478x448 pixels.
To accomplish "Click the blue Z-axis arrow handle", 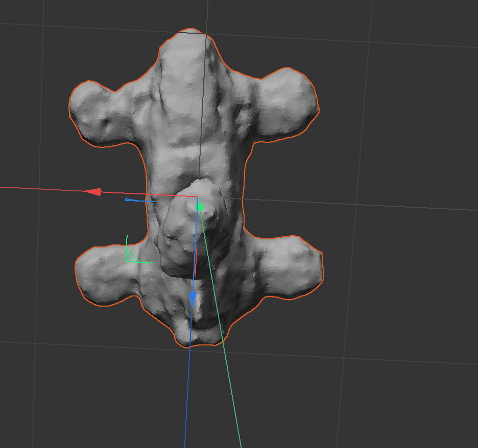I will [x=193, y=298].
